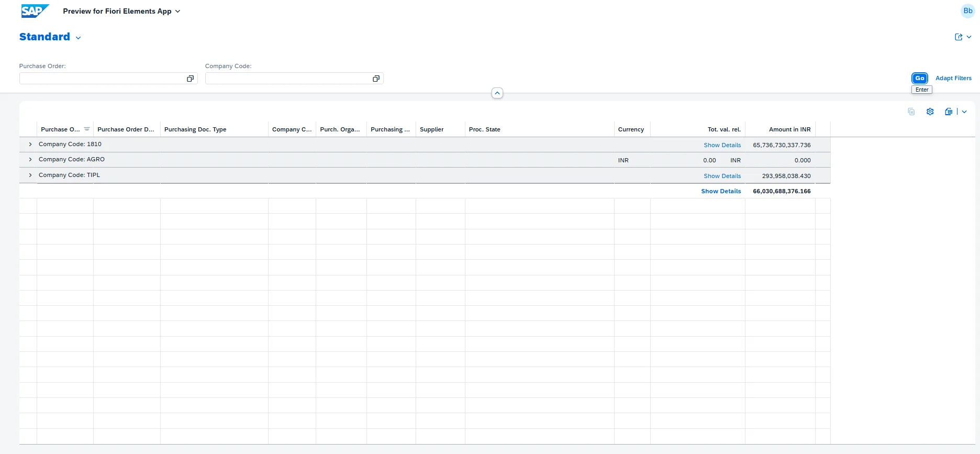
Task: Click Currency column header
Action: 632,129
